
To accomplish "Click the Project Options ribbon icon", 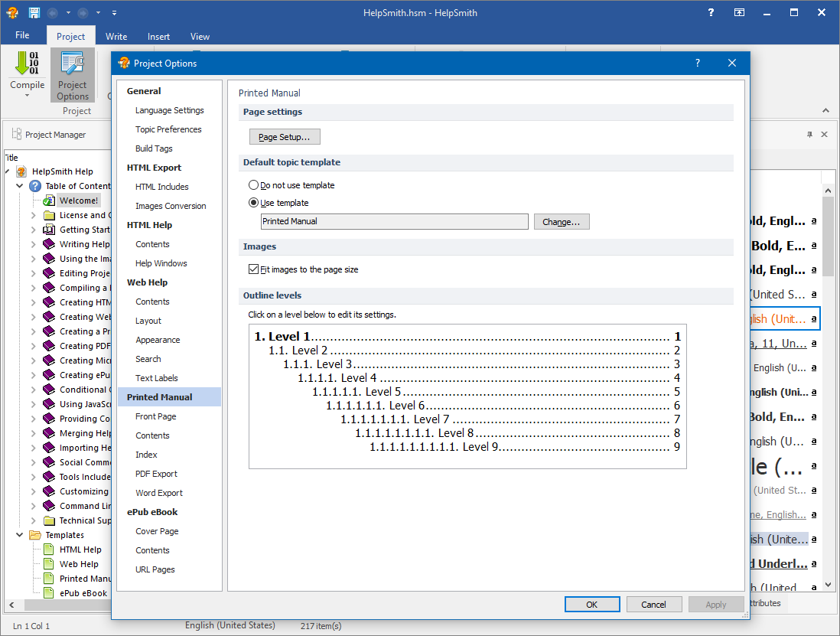I will coord(73,64).
